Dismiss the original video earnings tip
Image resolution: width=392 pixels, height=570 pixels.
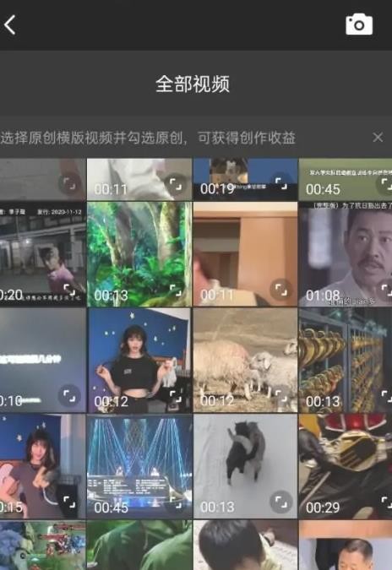point(378,137)
